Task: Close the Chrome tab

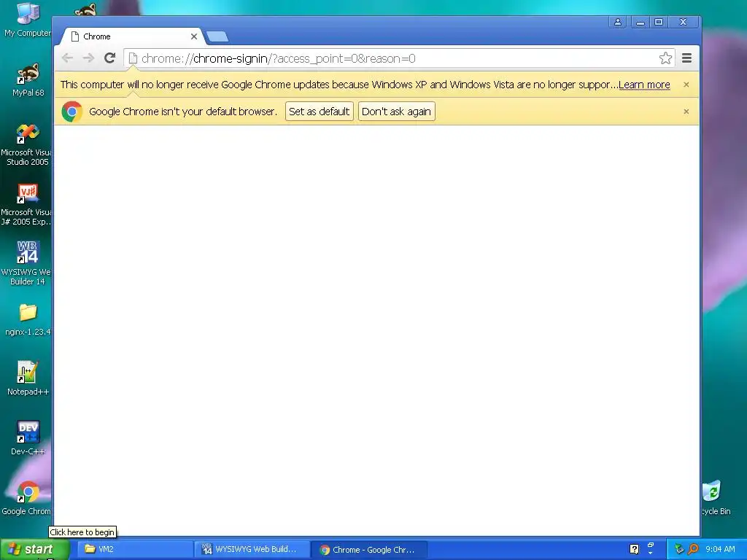Action: pyautogui.click(x=194, y=36)
